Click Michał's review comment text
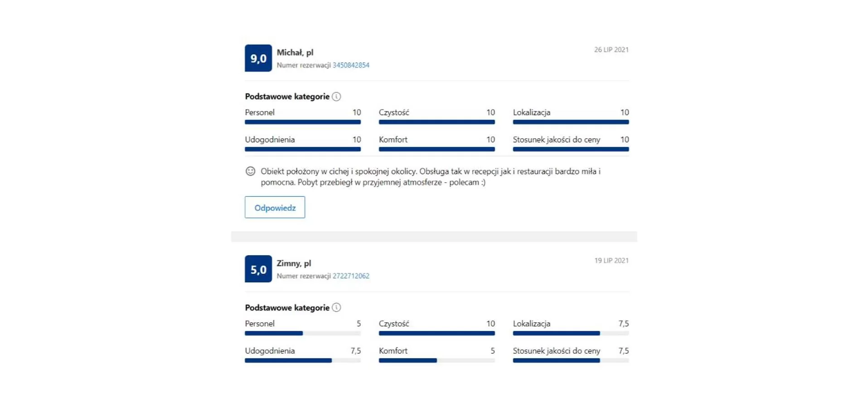This screenshot has width=868, height=408. 430,177
